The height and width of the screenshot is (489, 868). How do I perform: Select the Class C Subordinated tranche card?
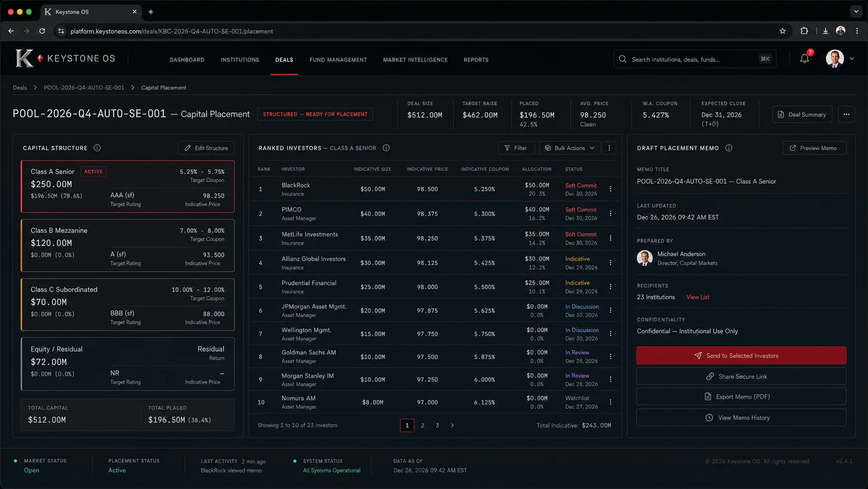tap(128, 305)
